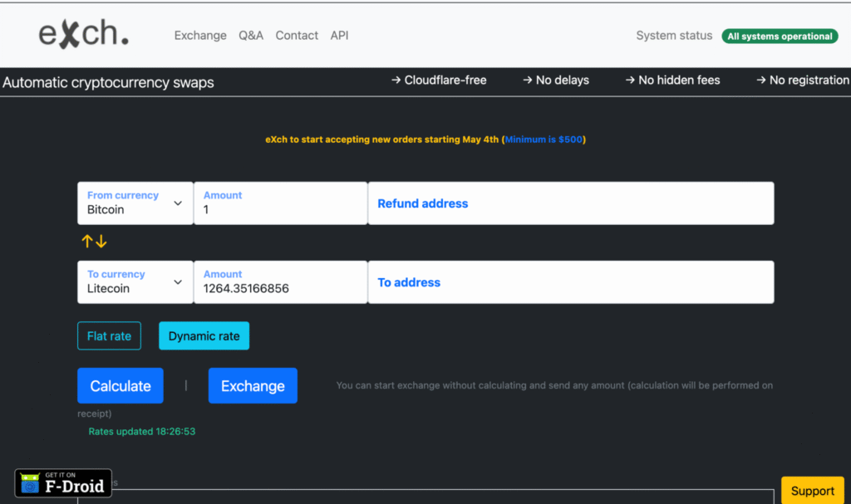Click the System status label

click(674, 35)
